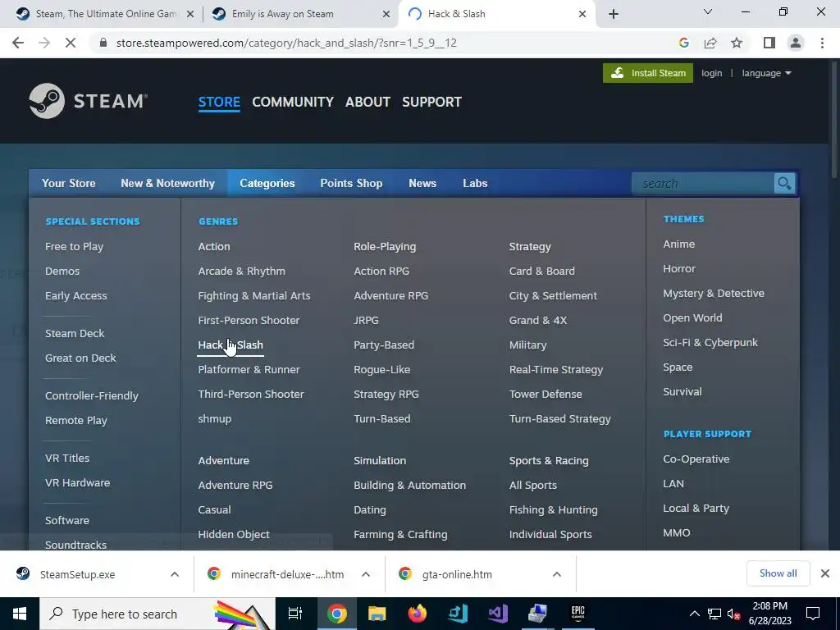Open Your Store menu
This screenshot has height=630, width=840.
pos(69,183)
